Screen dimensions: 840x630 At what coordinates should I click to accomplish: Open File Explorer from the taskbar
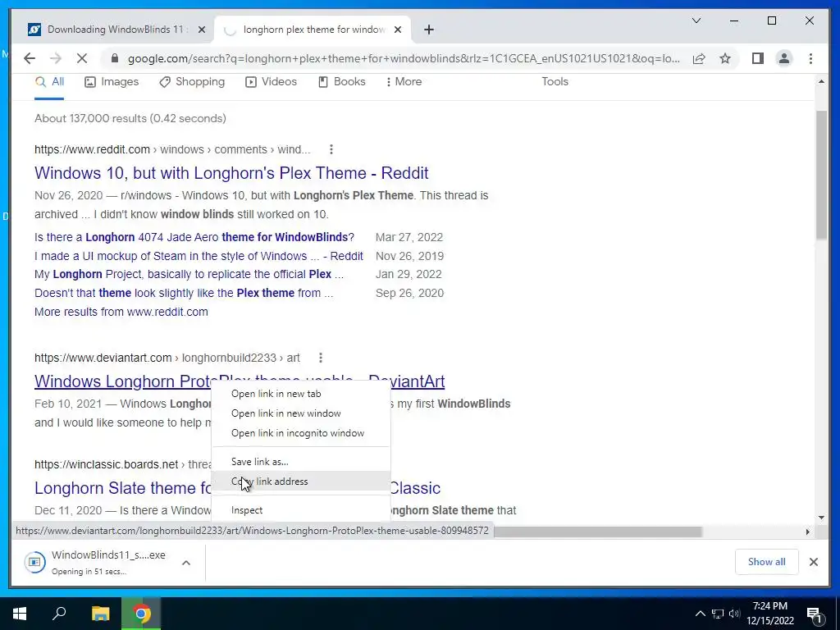click(x=100, y=614)
